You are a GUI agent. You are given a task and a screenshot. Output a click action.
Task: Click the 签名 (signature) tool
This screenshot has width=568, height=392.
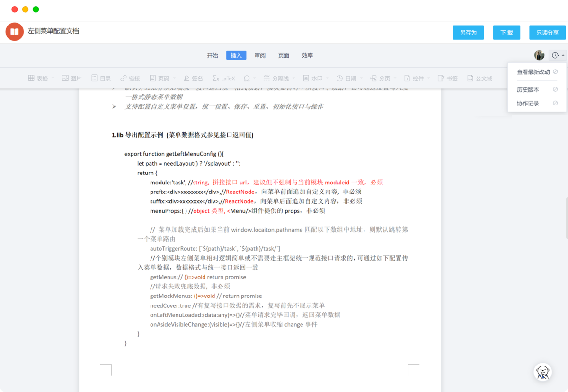193,78
